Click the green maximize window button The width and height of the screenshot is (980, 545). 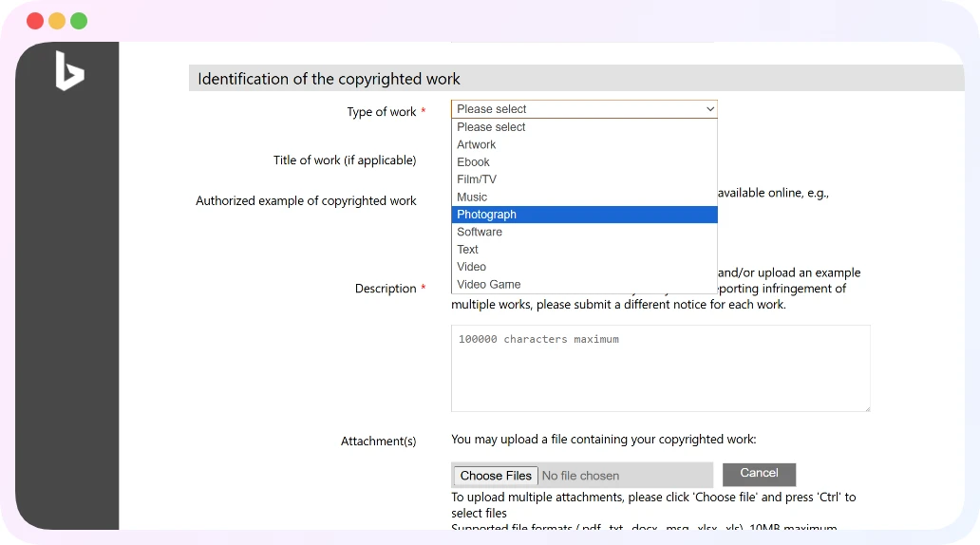[x=79, y=21]
